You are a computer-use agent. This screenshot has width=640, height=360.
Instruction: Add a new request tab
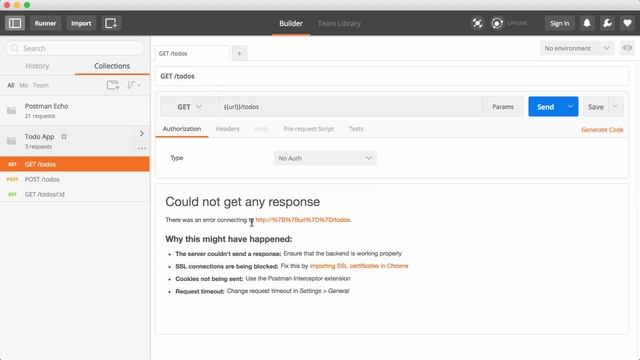coord(240,53)
